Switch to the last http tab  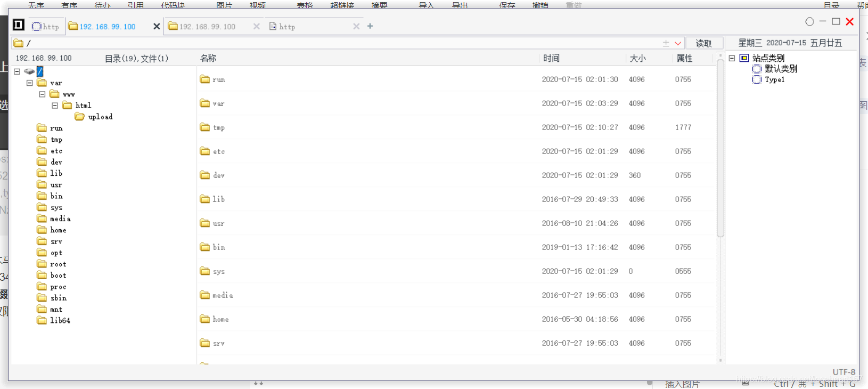(288, 26)
